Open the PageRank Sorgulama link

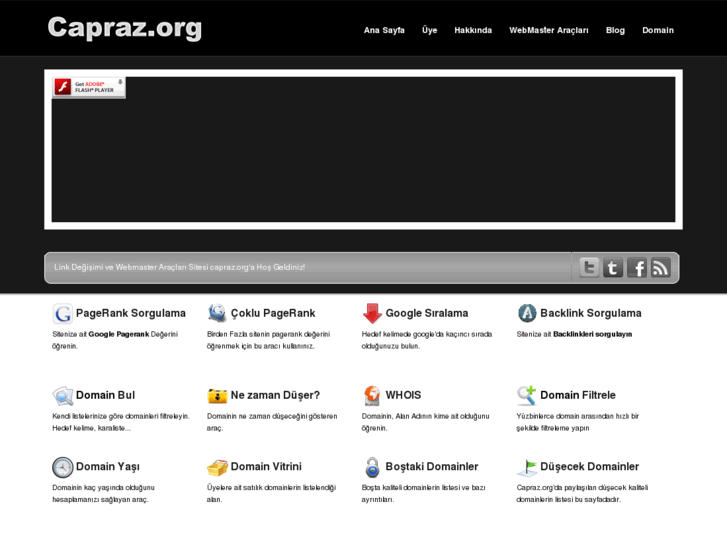131,314
